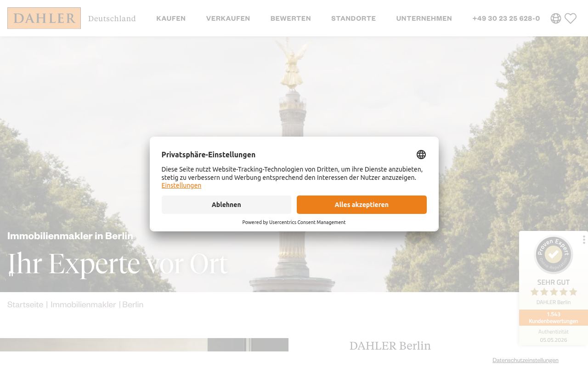Click the Deutschland label next to logo
The image size is (588, 368).
click(x=112, y=18)
